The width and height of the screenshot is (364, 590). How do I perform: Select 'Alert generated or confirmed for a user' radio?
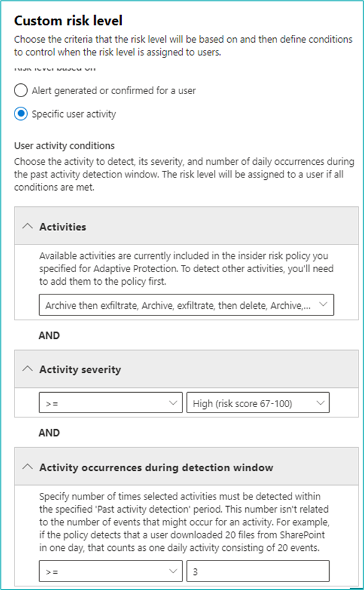tap(20, 90)
